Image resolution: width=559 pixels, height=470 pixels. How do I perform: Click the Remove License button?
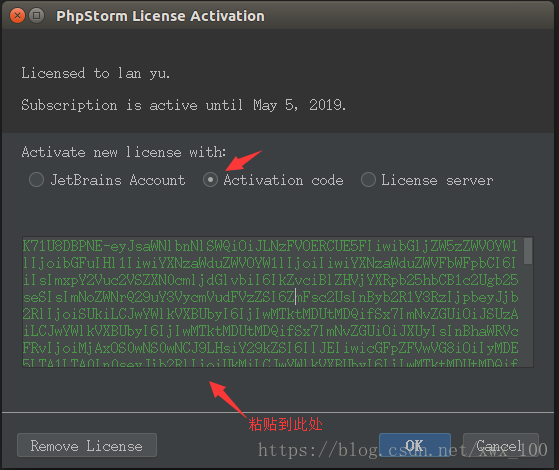pyautogui.click(x=87, y=445)
